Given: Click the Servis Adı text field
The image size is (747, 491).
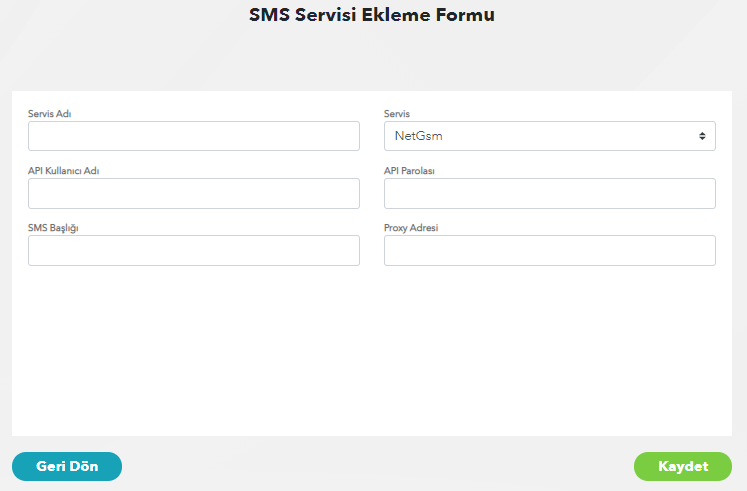Looking at the screenshot, I should click(193, 136).
